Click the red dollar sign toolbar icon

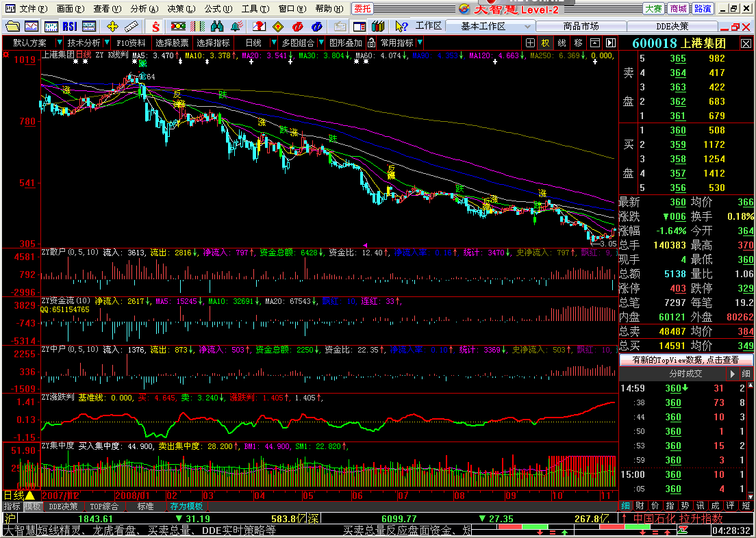click(x=155, y=26)
